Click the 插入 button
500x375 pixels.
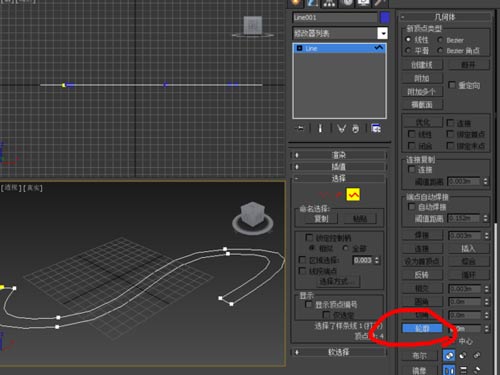click(468, 248)
